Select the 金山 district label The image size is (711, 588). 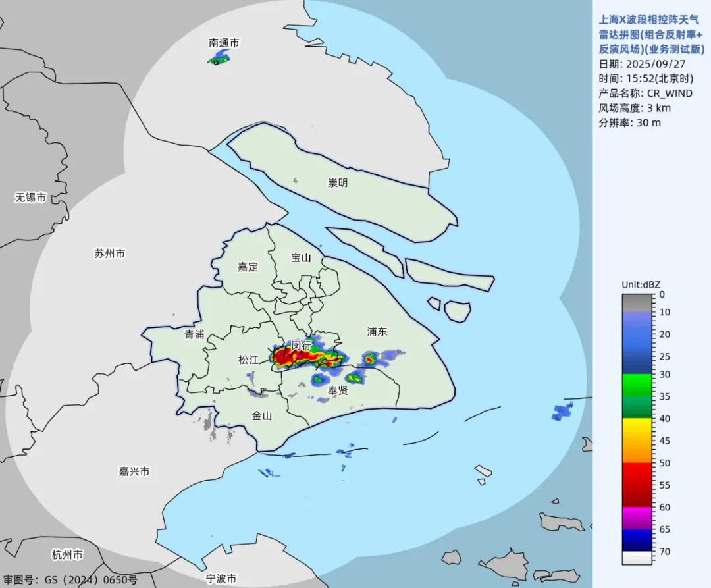pos(261,415)
